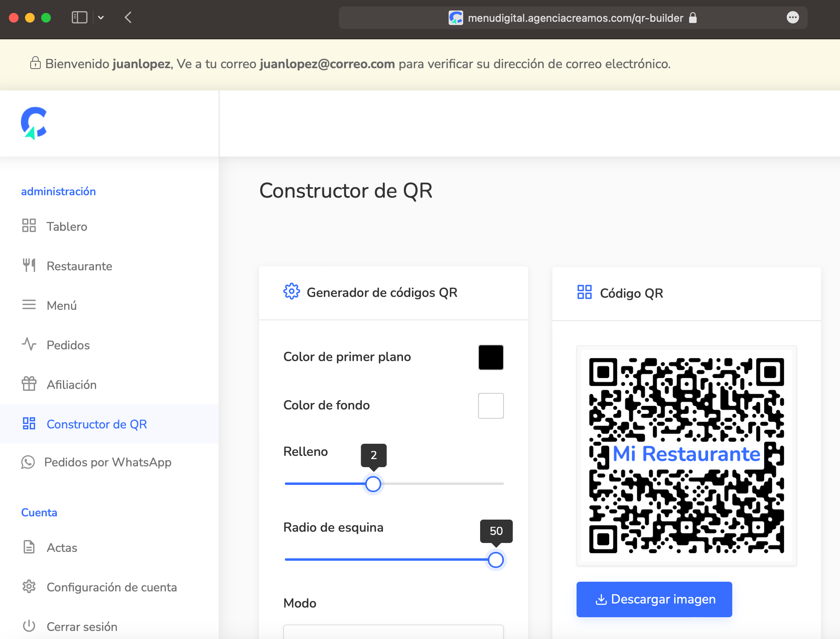Click the Descargar imagen button
Screen dimensions: 840x639
(654, 599)
